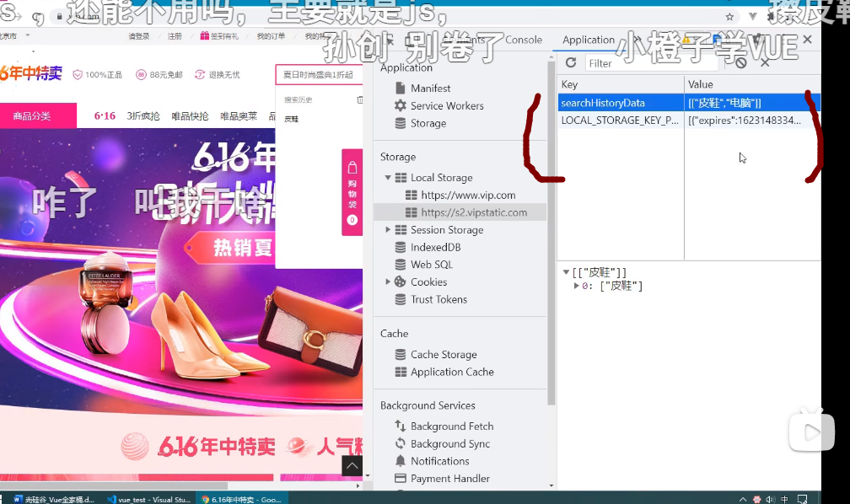Screen dimensions: 850x504
Task: Click the page horizontal scrollbar
Action: click(x=114, y=485)
